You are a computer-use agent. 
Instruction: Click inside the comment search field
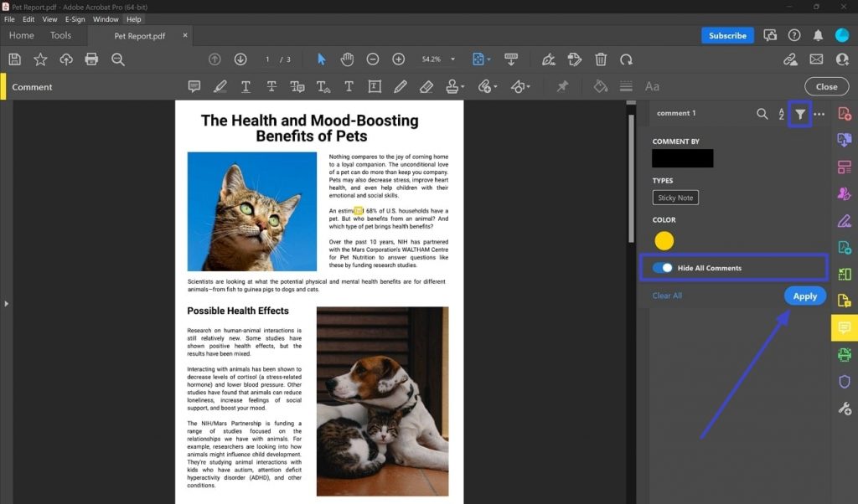click(762, 113)
